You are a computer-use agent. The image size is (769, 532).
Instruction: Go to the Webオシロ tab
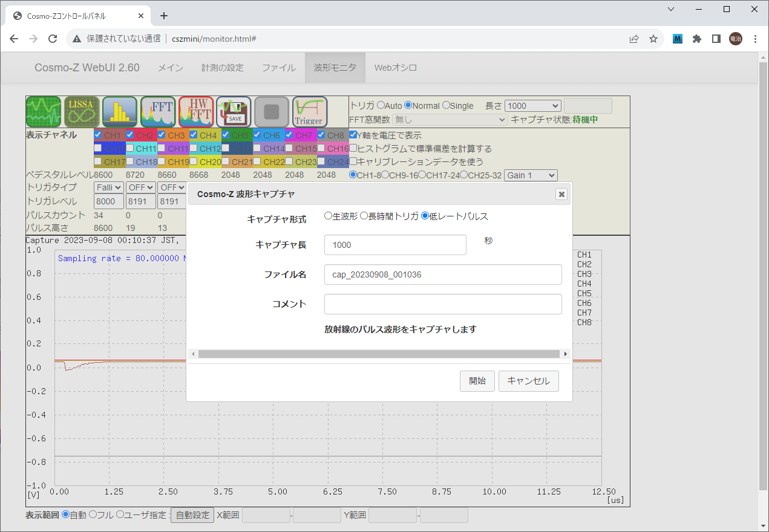click(x=395, y=68)
